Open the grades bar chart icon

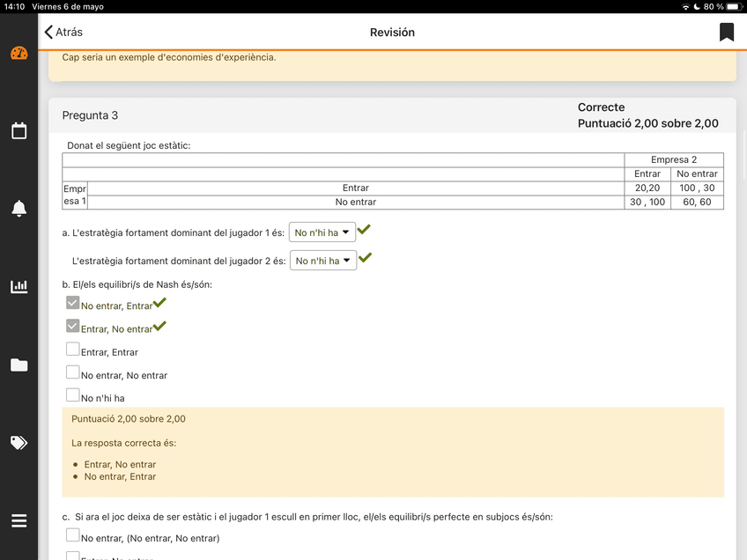coord(18,286)
